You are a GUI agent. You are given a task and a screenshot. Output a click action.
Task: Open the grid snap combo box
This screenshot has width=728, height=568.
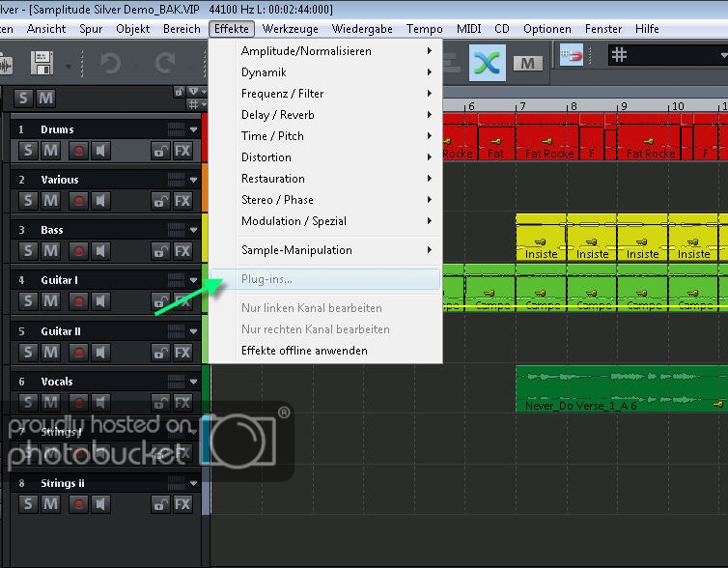666,54
